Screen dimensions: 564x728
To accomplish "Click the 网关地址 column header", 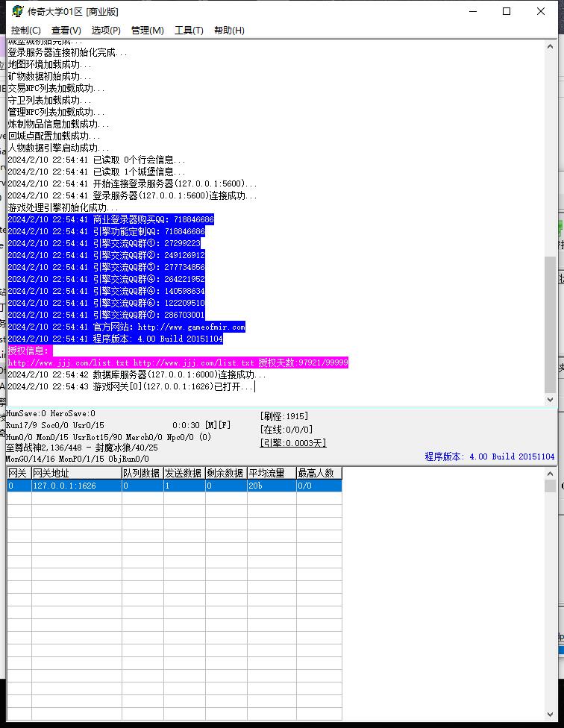I will (76, 473).
